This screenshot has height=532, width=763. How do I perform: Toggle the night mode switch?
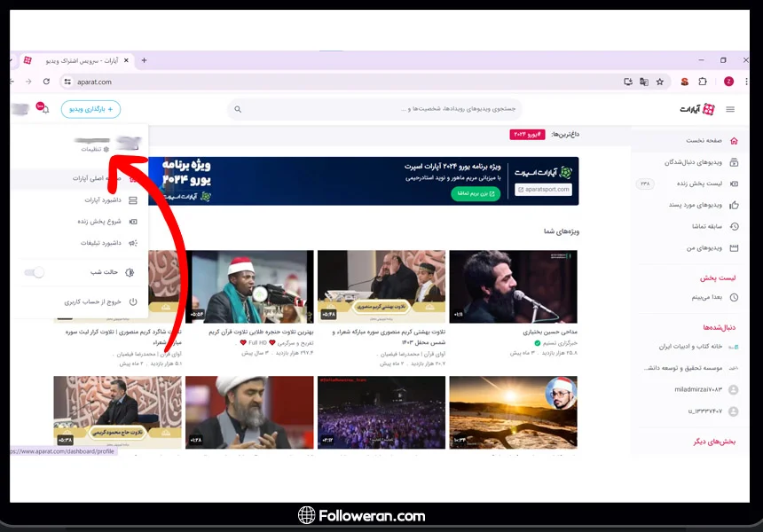click(x=34, y=272)
